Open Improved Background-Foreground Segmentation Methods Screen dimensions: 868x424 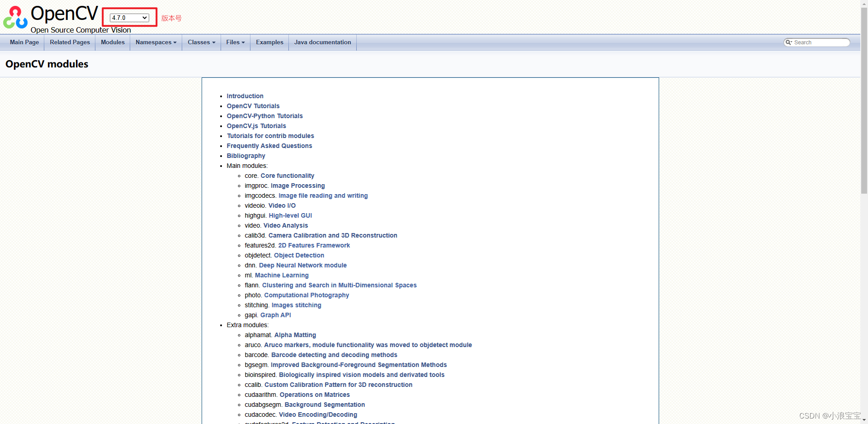[359, 365]
